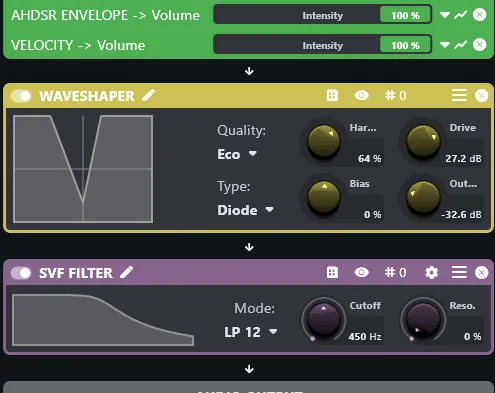Click SVF Filter #0 index label
495x393 pixels.
(x=396, y=273)
